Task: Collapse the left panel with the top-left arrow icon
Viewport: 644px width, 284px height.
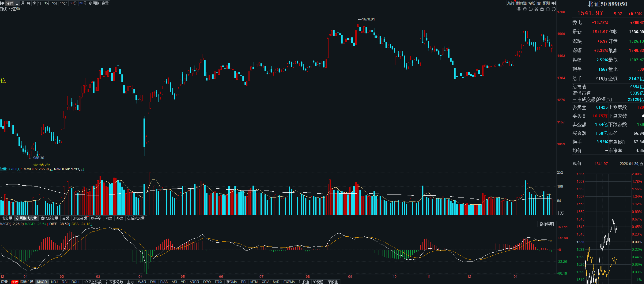Action: (2, 3)
